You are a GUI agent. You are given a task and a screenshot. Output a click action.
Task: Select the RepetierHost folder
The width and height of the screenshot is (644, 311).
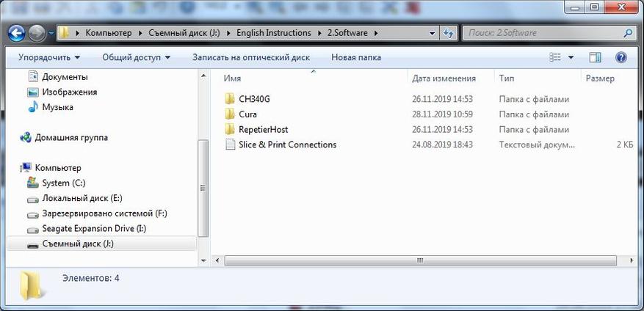click(x=263, y=130)
